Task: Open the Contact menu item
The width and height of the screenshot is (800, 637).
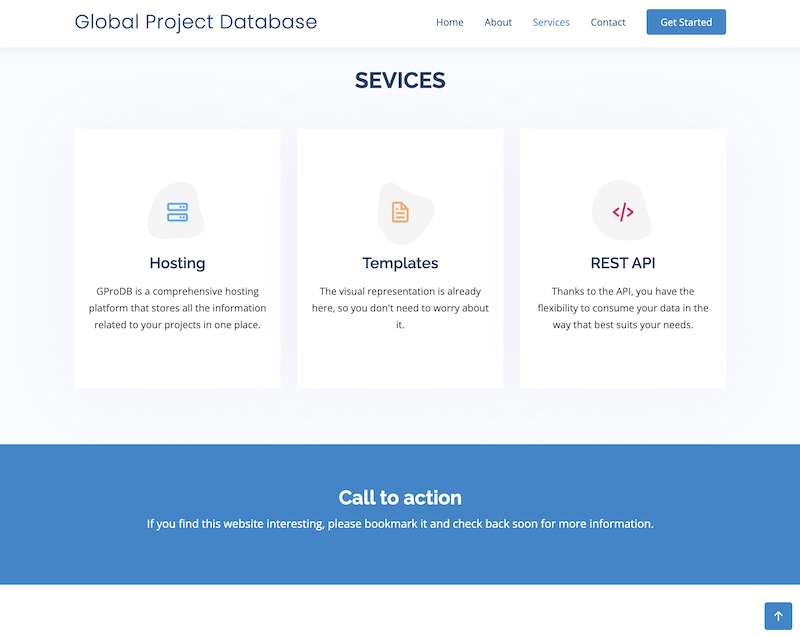Action: pos(608,22)
